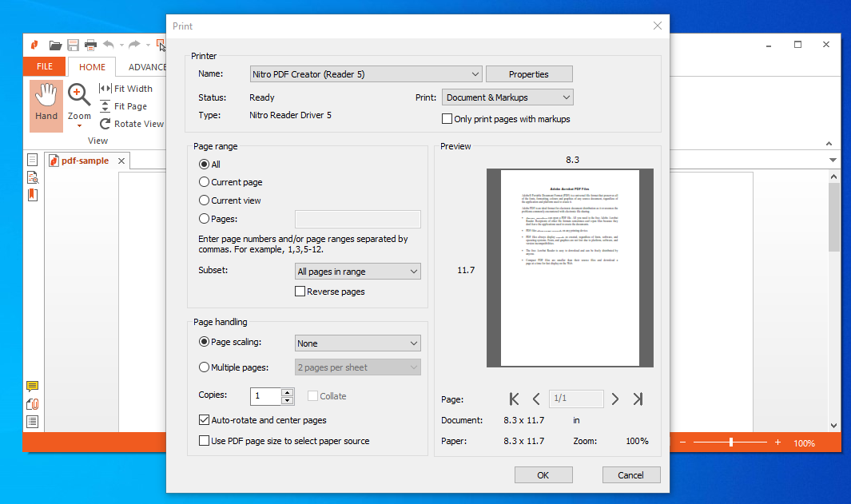Choose Fit Page in the View group

click(x=123, y=106)
